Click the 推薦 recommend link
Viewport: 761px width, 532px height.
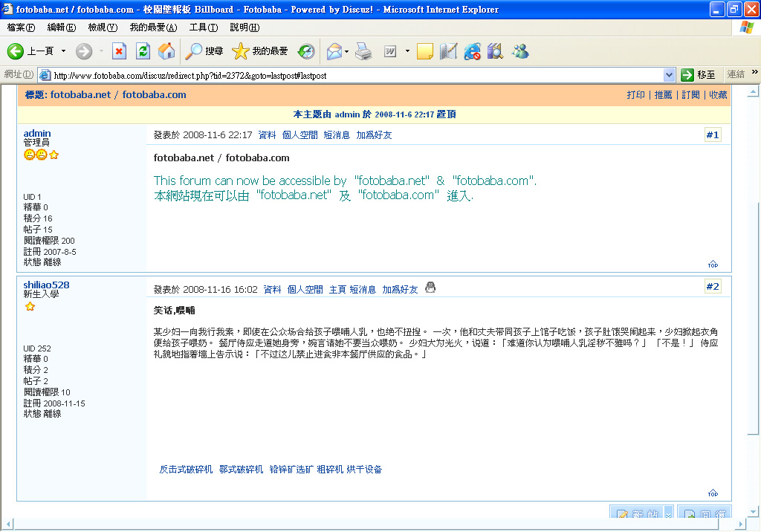(x=663, y=94)
